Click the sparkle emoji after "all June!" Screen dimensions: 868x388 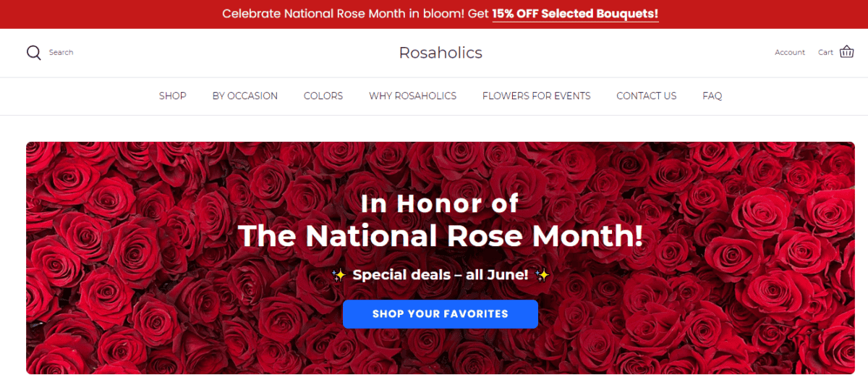[x=542, y=275]
